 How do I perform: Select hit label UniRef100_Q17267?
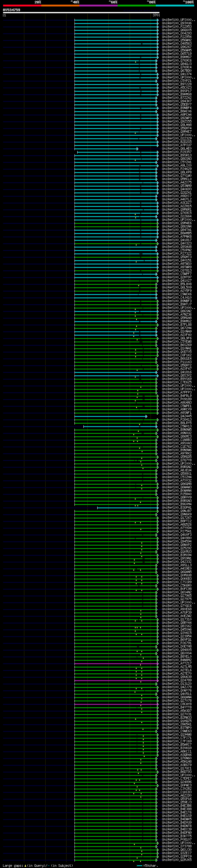(177, 518)
